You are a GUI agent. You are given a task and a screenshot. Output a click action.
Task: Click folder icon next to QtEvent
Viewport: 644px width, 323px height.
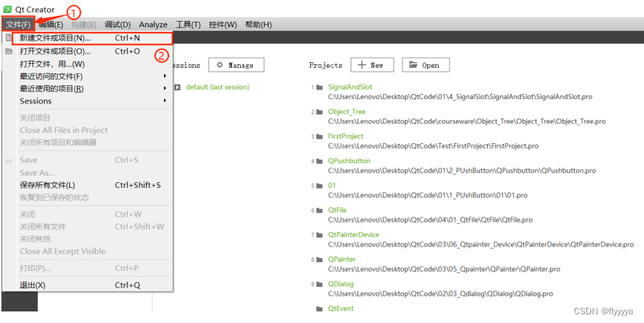pos(319,309)
